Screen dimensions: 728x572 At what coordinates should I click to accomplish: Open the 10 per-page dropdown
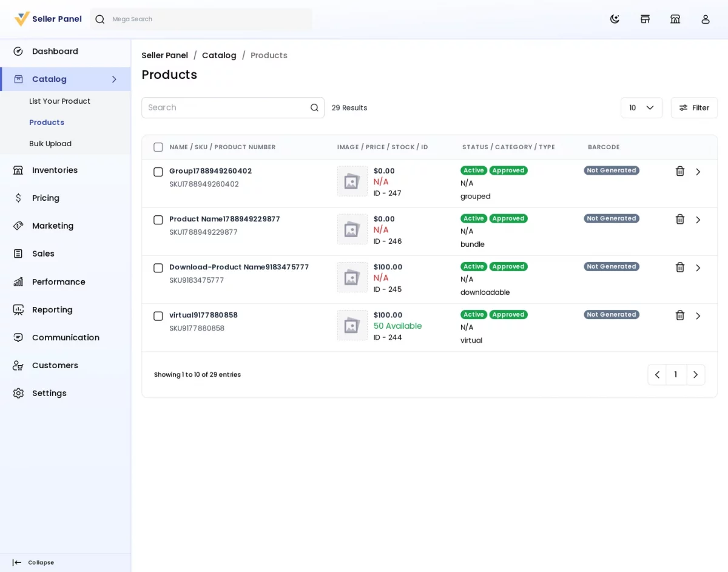pyautogui.click(x=642, y=108)
